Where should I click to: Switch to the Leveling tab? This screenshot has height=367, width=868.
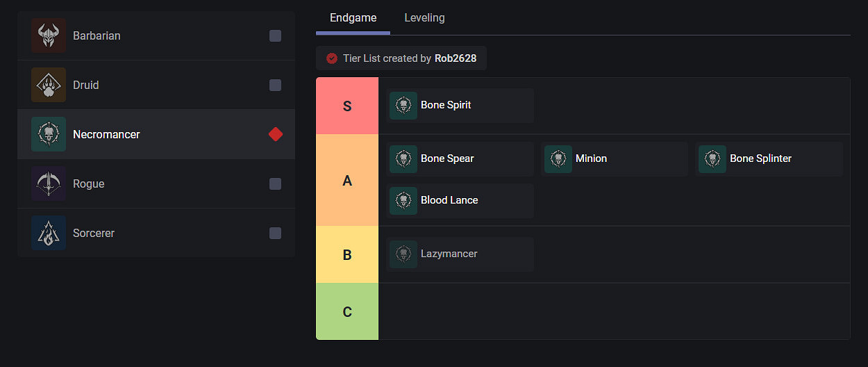tap(424, 18)
